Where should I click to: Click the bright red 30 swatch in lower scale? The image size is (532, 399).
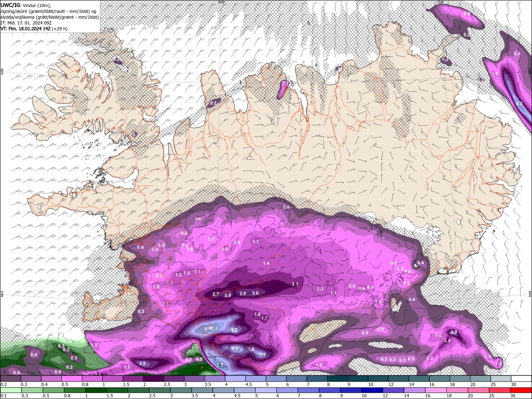click(x=521, y=390)
